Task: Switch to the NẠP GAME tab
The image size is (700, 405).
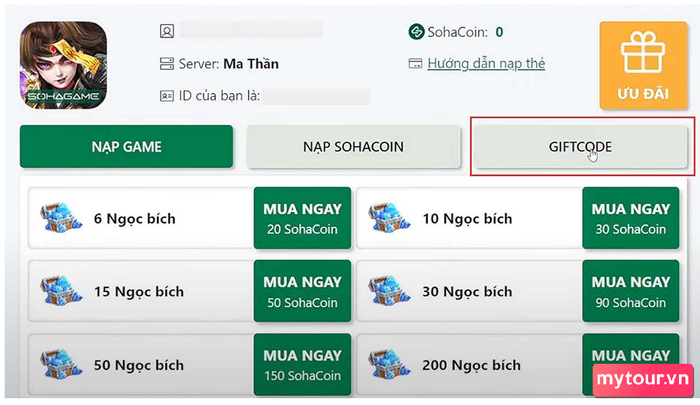Action: (126, 146)
